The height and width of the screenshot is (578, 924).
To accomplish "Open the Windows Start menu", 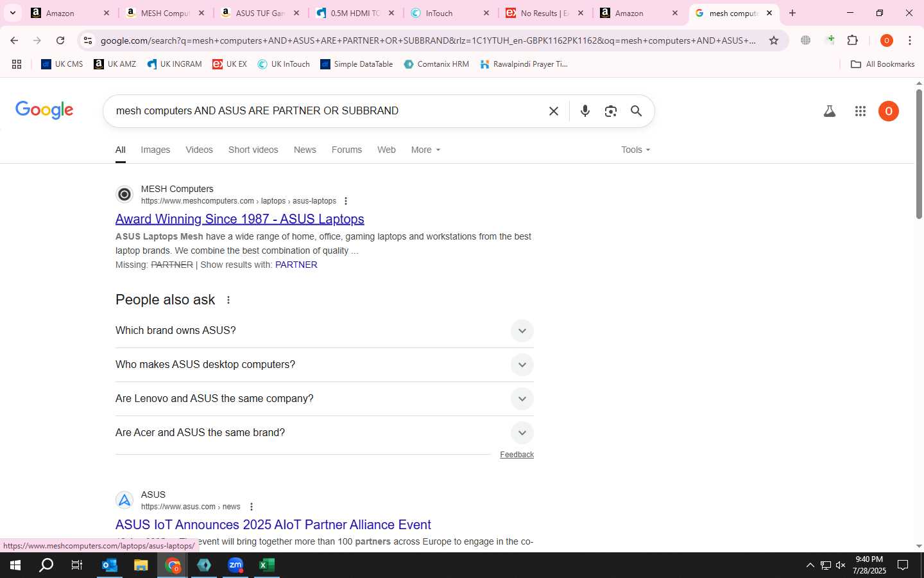I will click(x=15, y=565).
